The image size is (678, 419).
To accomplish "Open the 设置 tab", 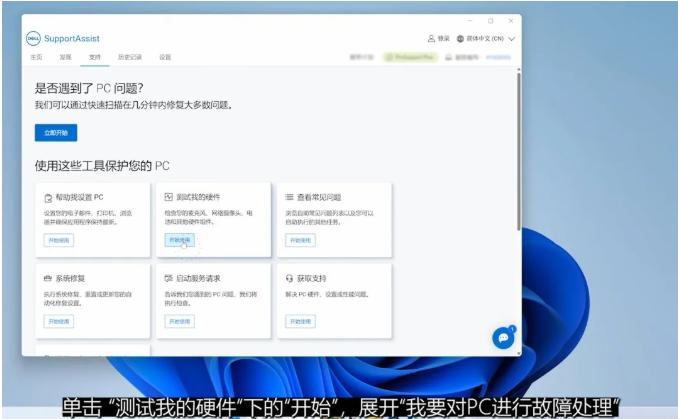I will point(165,57).
